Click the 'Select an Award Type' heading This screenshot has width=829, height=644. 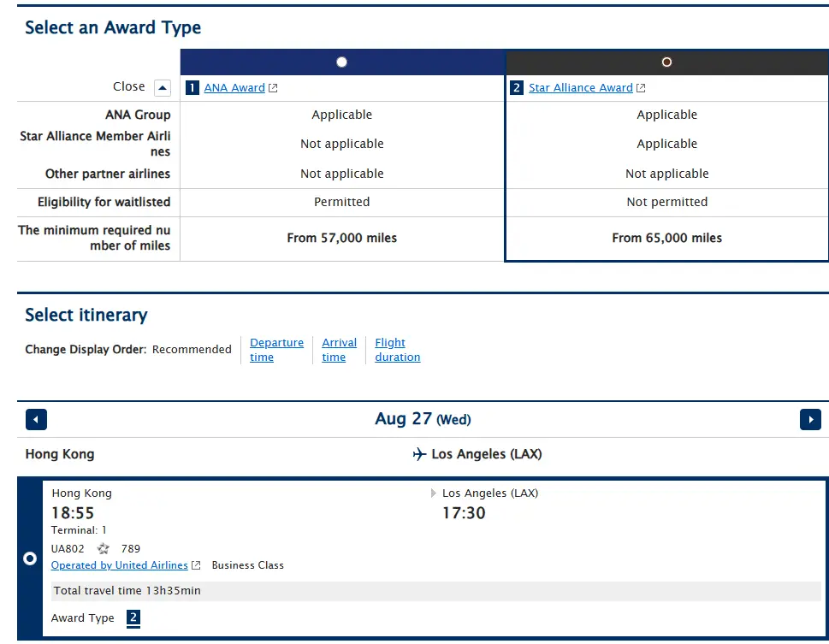pyautogui.click(x=113, y=27)
